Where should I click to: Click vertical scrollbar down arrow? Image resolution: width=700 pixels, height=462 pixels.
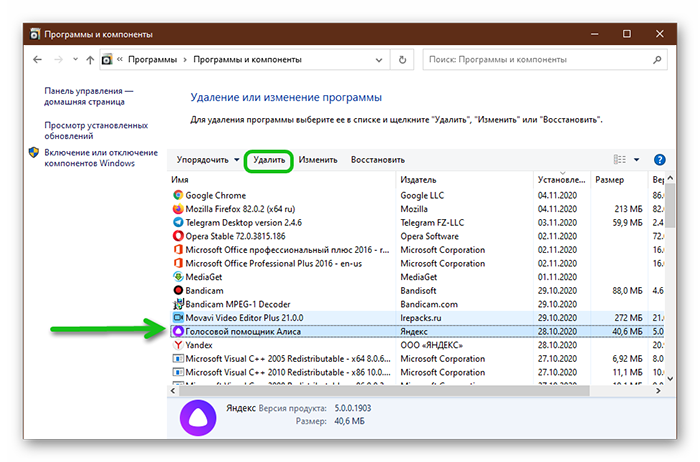670,379
